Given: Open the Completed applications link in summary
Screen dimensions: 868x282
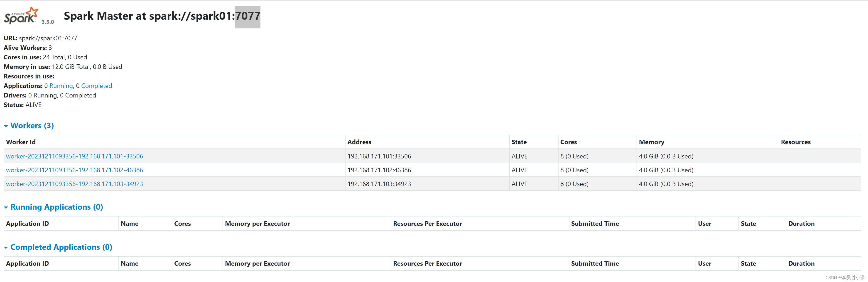Looking at the screenshot, I should tap(96, 86).
